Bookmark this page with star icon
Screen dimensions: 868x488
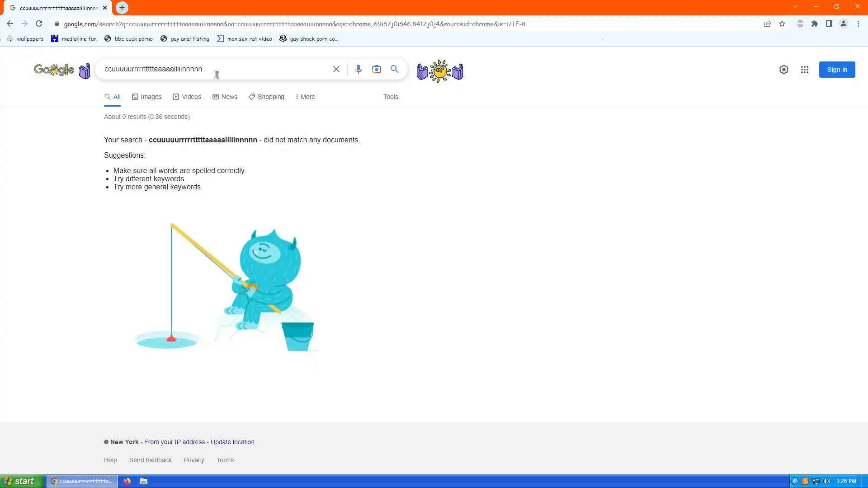click(x=782, y=24)
